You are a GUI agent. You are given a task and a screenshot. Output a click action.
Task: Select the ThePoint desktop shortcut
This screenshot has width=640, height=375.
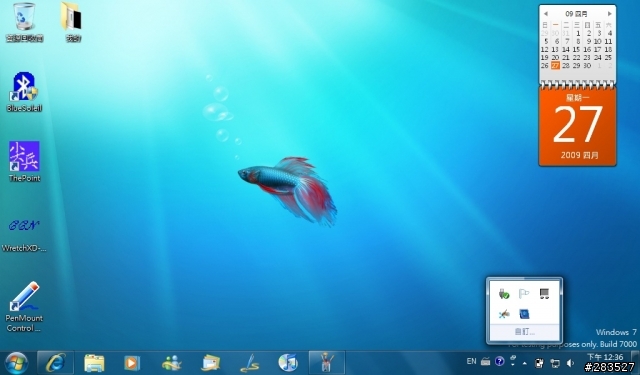tap(24, 162)
